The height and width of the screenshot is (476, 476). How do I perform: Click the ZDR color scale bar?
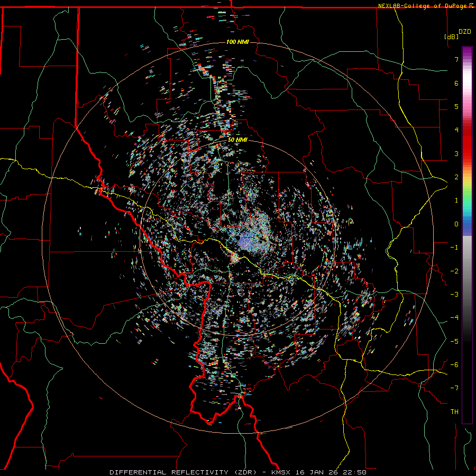[x=467, y=235]
